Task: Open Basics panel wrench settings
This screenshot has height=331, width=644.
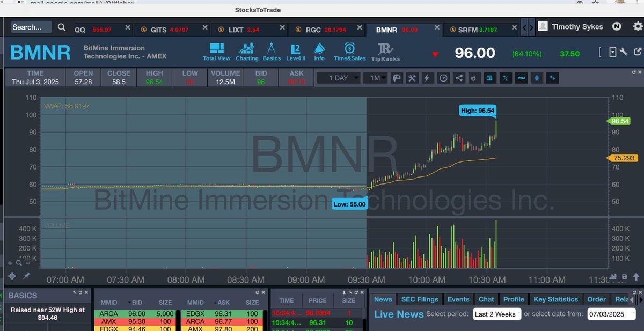Action: (x=75, y=292)
